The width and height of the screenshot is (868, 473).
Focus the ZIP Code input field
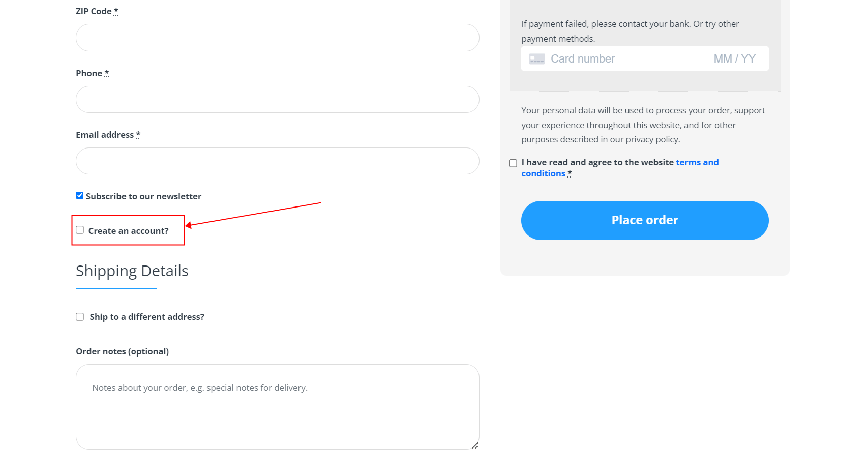coord(277,38)
